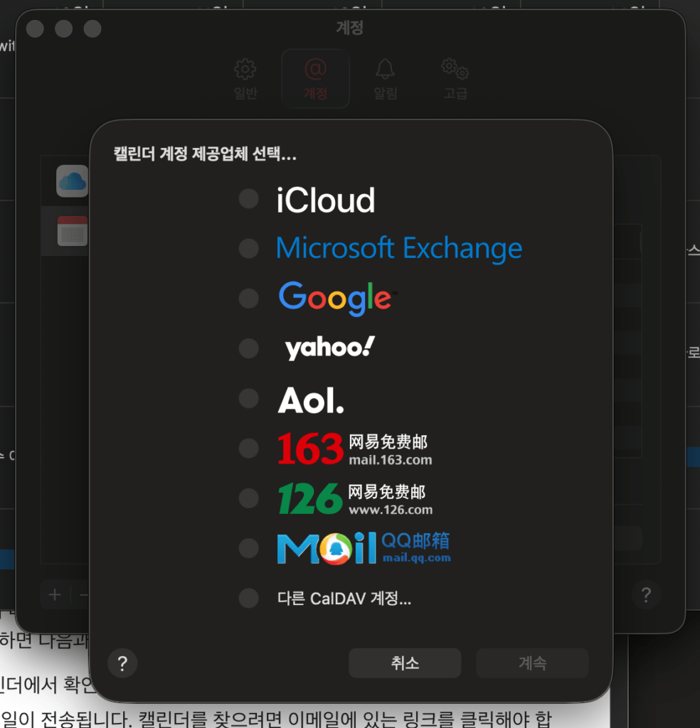Choose Microsoft Exchange account option
This screenshot has height=728, width=700.
[x=248, y=248]
